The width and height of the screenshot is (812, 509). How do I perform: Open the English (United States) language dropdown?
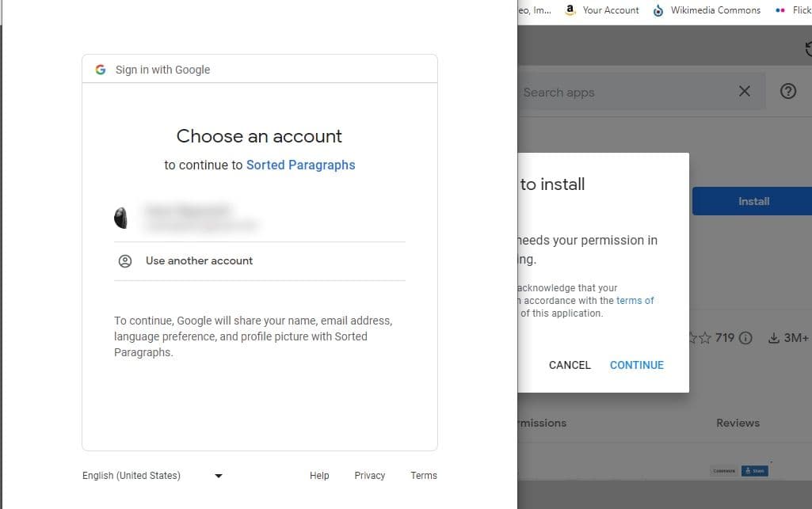point(218,475)
